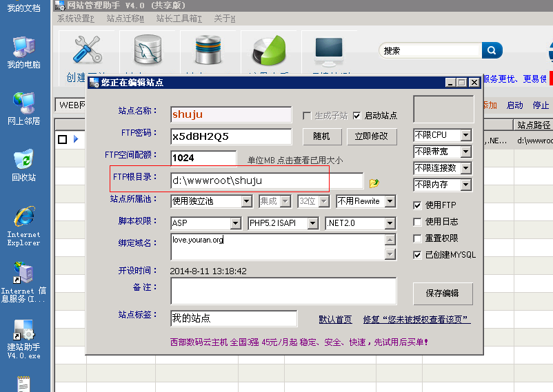This screenshot has height=392, width=553.
Task: Expand the 使用独立池 dropdown
Action: pyautogui.click(x=247, y=201)
